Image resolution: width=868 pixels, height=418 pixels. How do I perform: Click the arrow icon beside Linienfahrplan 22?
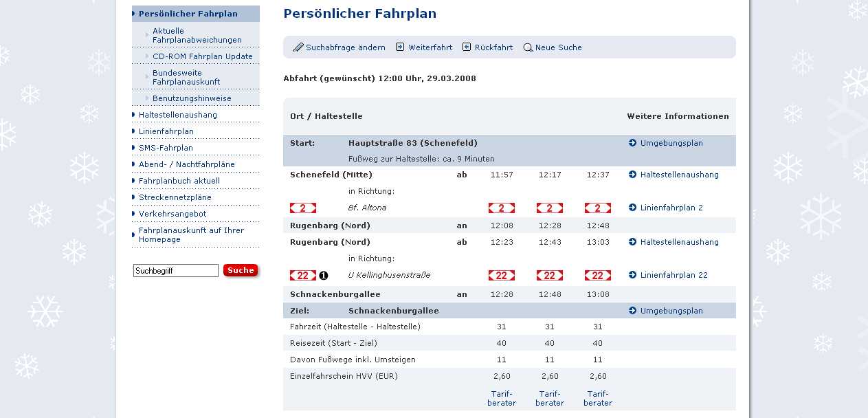point(633,275)
